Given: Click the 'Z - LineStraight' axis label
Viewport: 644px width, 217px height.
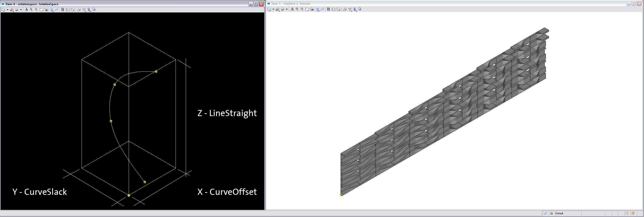Looking at the screenshot, I should coord(227,113).
